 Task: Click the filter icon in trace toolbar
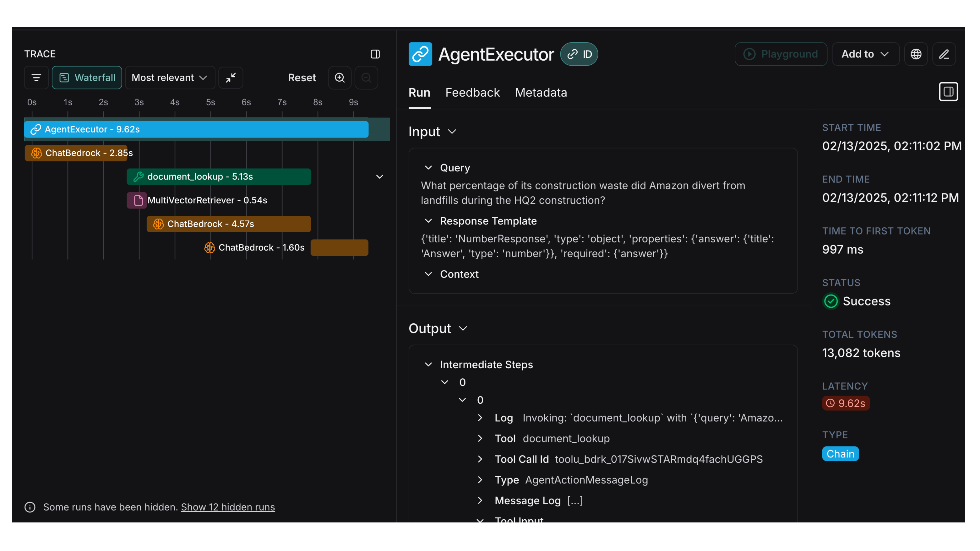36,78
